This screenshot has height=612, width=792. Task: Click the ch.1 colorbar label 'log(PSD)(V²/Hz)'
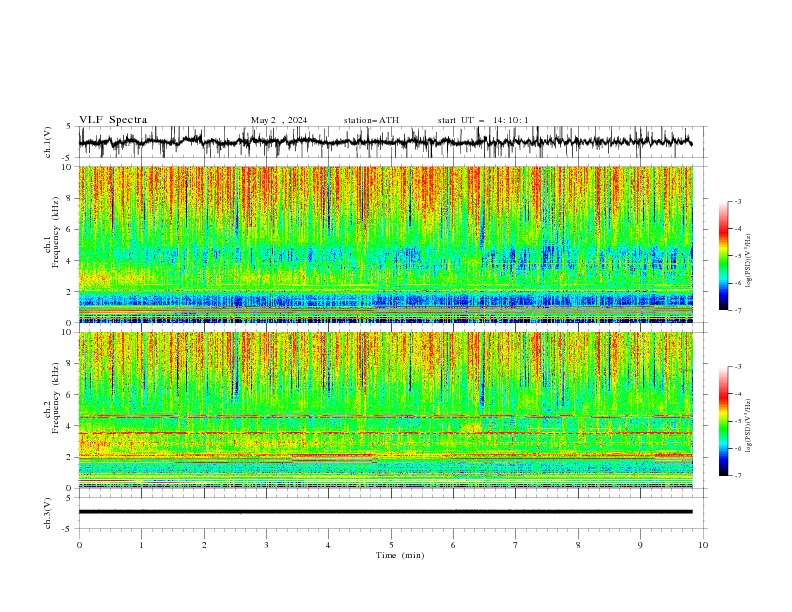pos(748,261)
